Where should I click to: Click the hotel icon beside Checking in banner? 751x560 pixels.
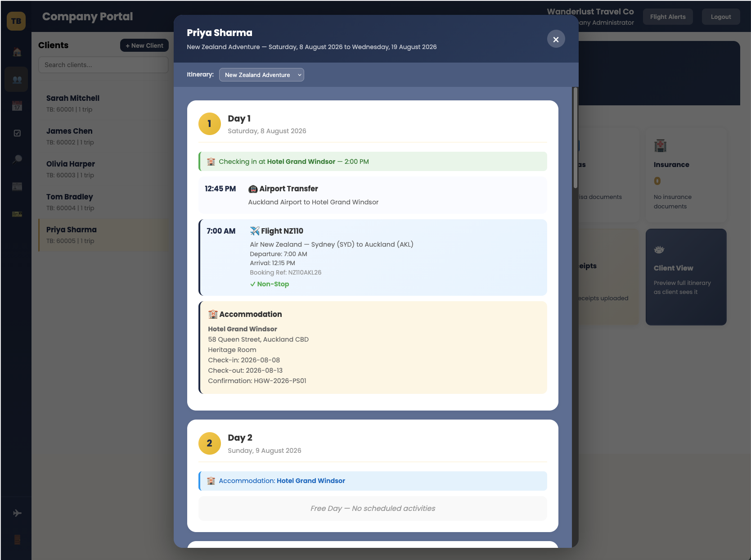coord(211,161)
